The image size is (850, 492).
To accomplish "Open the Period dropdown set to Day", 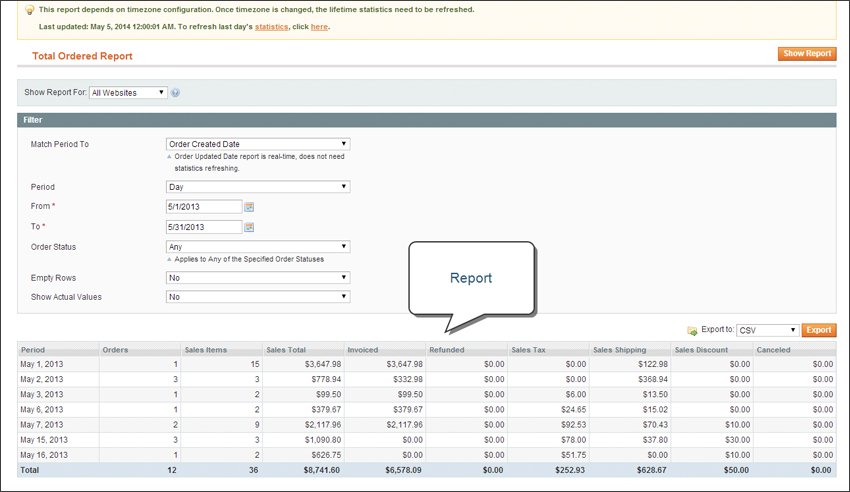I will click(258, 187).
